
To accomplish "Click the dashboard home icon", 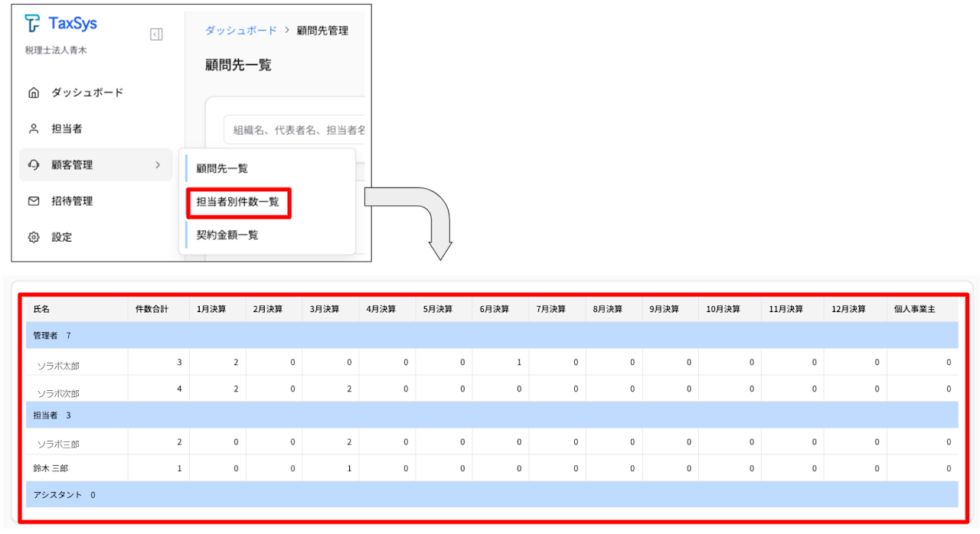I will (33, 93).
